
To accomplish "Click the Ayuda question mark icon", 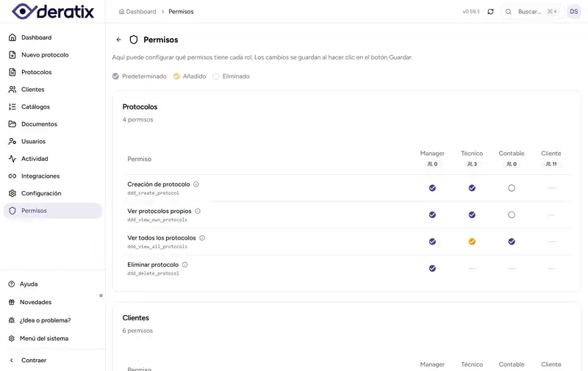I will coord(12,284).
